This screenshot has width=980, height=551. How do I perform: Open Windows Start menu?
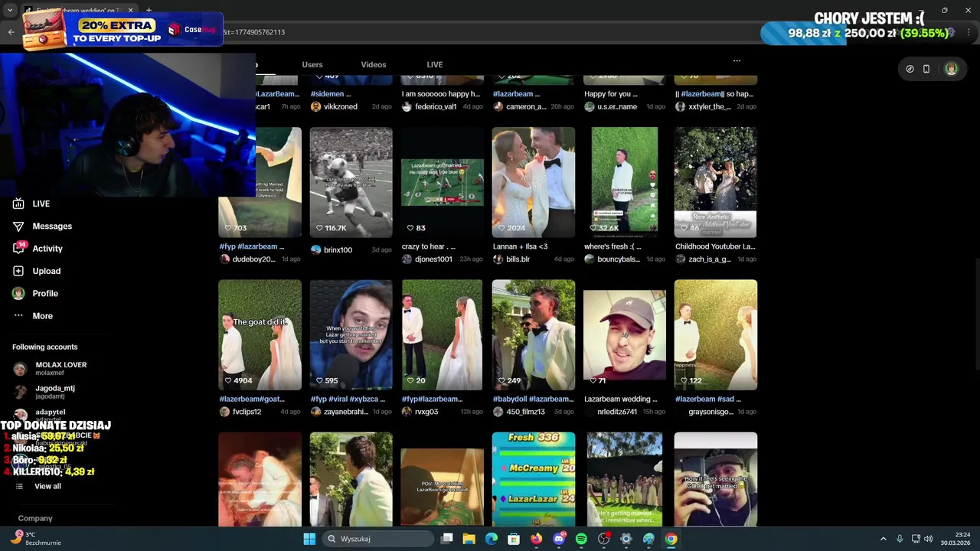pos(309,539)
